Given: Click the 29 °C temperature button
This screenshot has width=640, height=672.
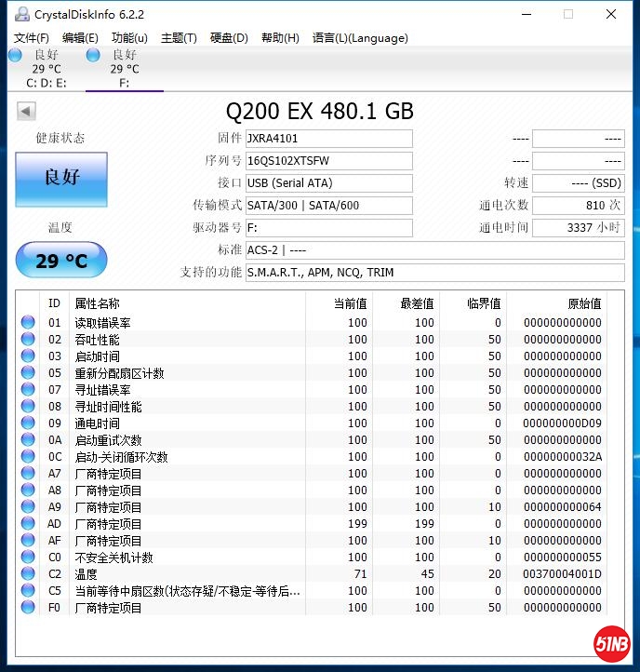Looking at the screenshot, I should click(x=61, y=261).
